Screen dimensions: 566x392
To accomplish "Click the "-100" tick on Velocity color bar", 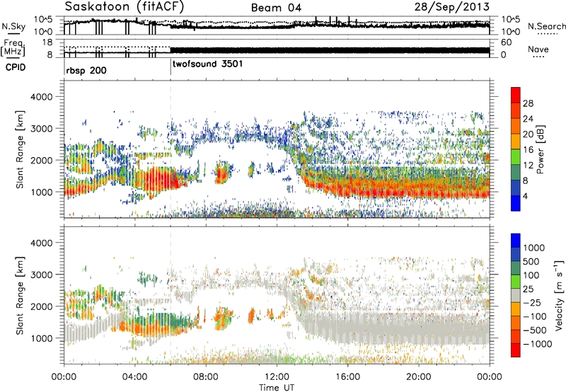I will (x=535, y=316).
